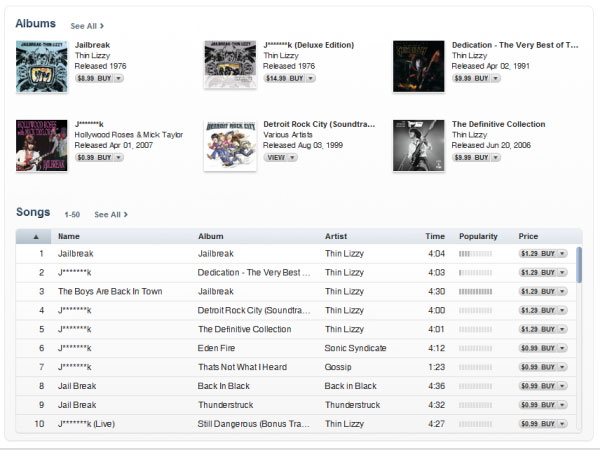Viewport: 600px width, 450px height.
Task: Select The Definitive Collection album cover
Action: click(x=419, y=145)
